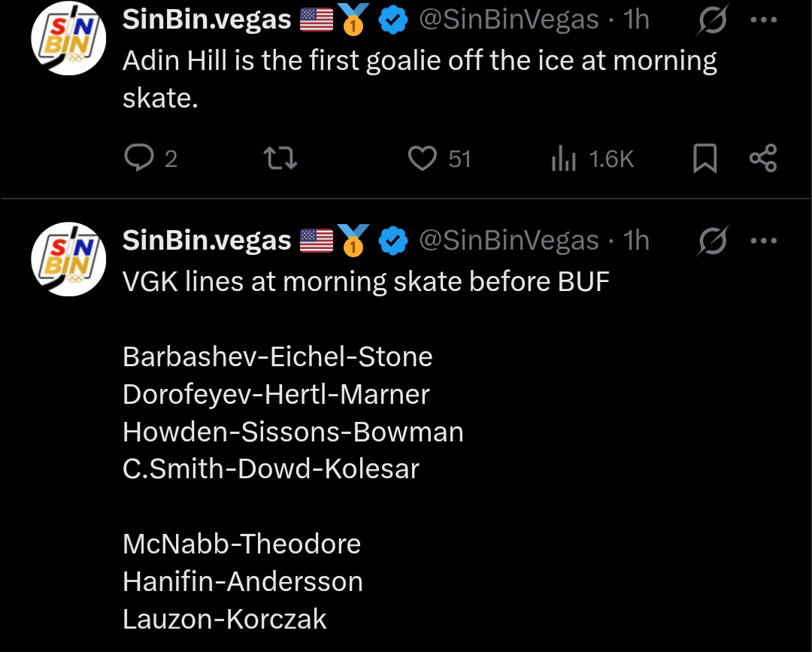The width and height of the screenshot is (812, 652).
Task: Open more options for VGK lines tweet
Action: coord(763,241)
